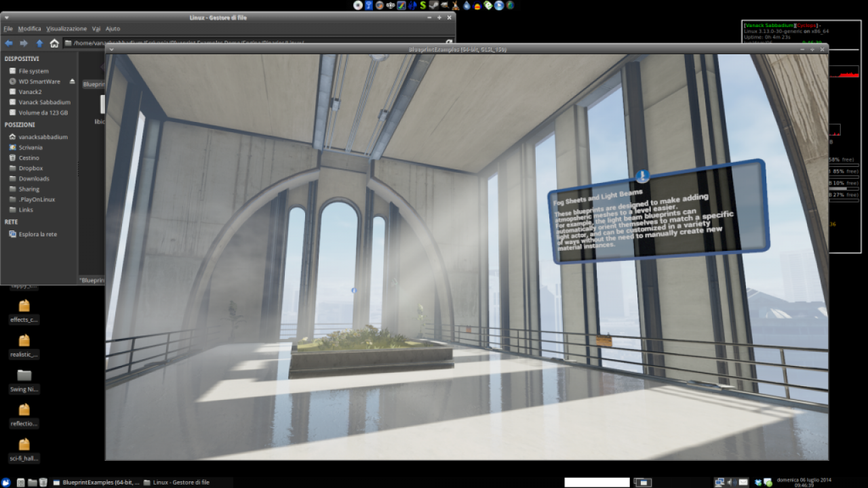Click the blue key icon in top panel
Viewport: 868px width, 488px height.
[x=369, y=5]
